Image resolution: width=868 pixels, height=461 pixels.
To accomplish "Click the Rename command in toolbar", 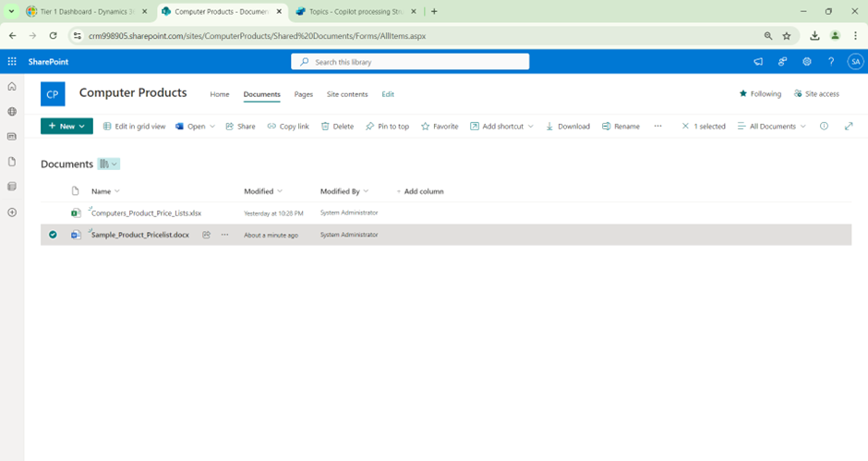I will pyautogui.click(x=621, y=127).
